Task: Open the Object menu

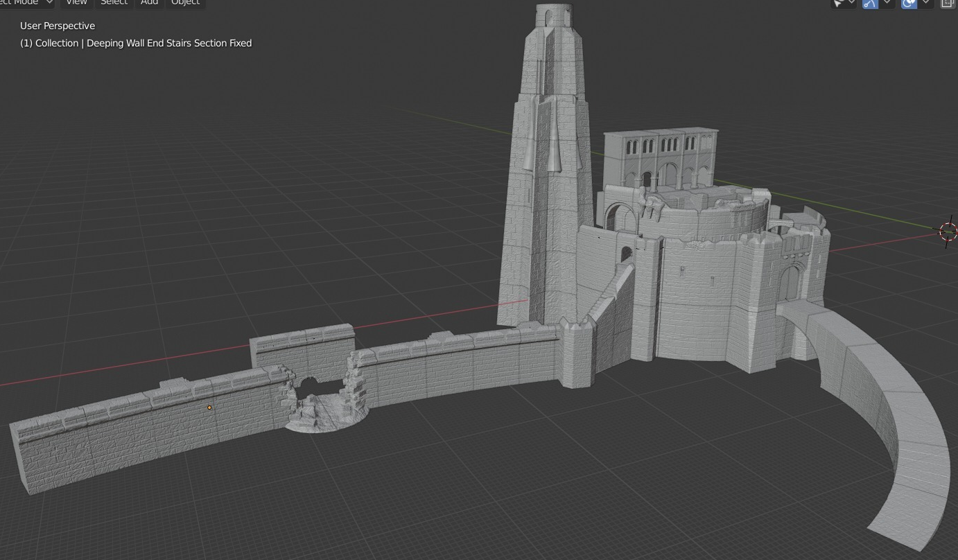Action: (x=184, y=3)
